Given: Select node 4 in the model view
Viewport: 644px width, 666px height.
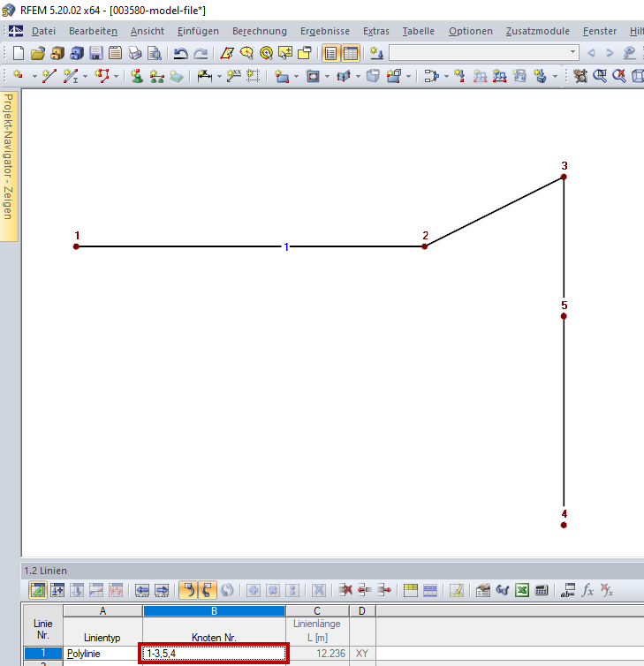Looking at the screenshot, I should coord(564,525).
